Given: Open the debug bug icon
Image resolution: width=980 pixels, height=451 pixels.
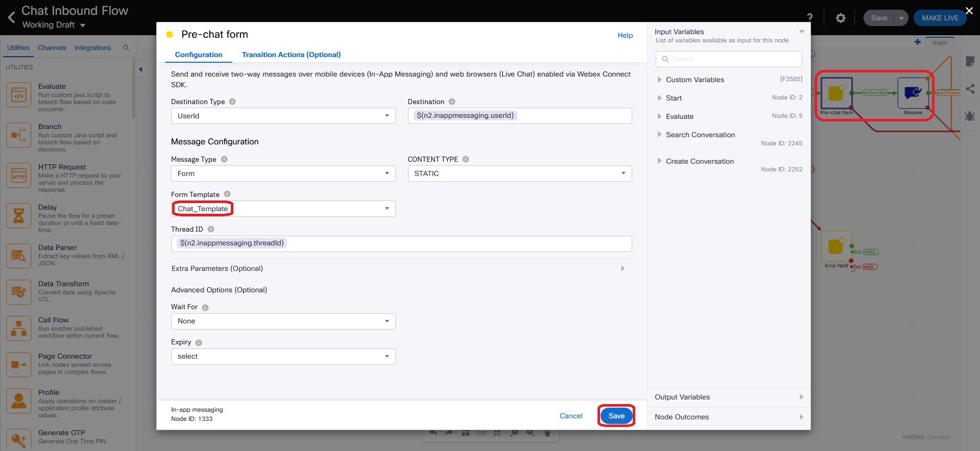Looking at the screenshot, I should 970,116.
